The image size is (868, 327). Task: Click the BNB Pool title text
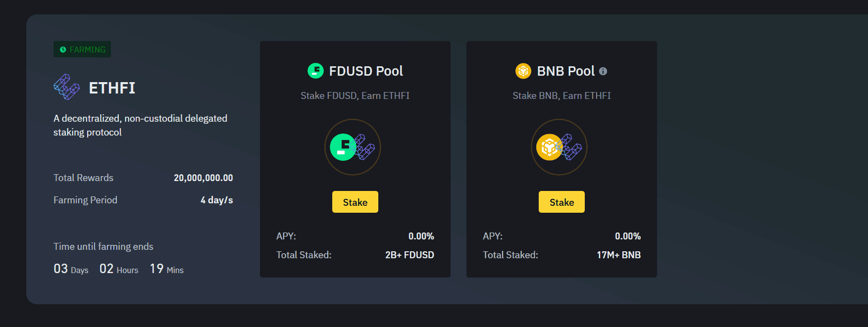click(x=565, y=71)
